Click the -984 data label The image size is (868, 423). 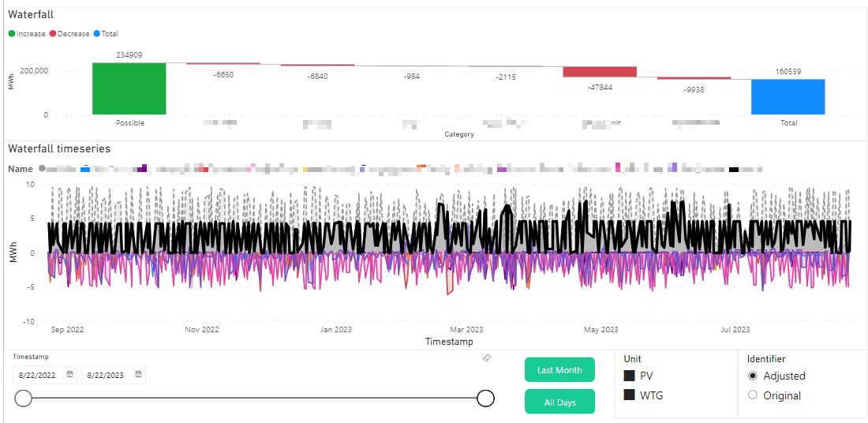click(412, 77)
